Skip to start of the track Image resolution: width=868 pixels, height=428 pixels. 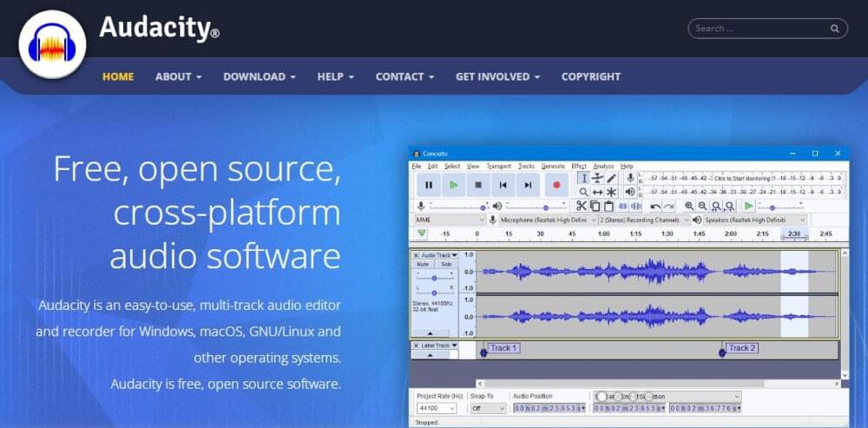(503, 185)
